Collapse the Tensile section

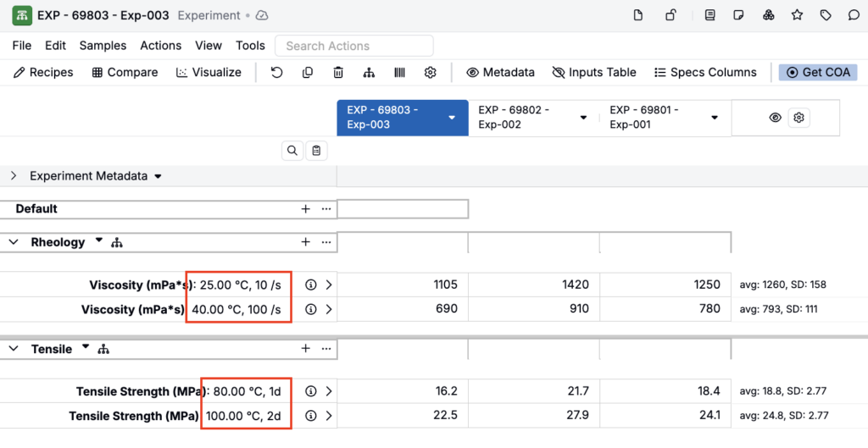coord(14,349)
